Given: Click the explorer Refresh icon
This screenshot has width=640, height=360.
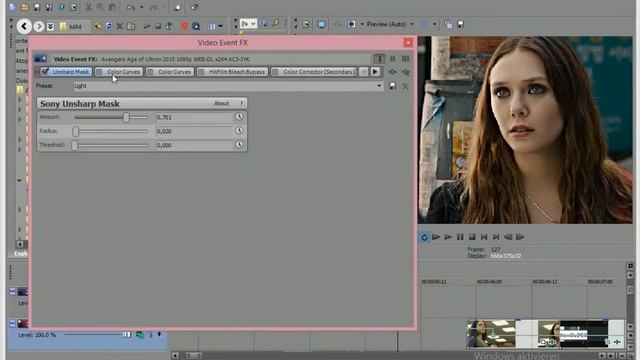Looking at the screenshot, I should click(109, 27).
